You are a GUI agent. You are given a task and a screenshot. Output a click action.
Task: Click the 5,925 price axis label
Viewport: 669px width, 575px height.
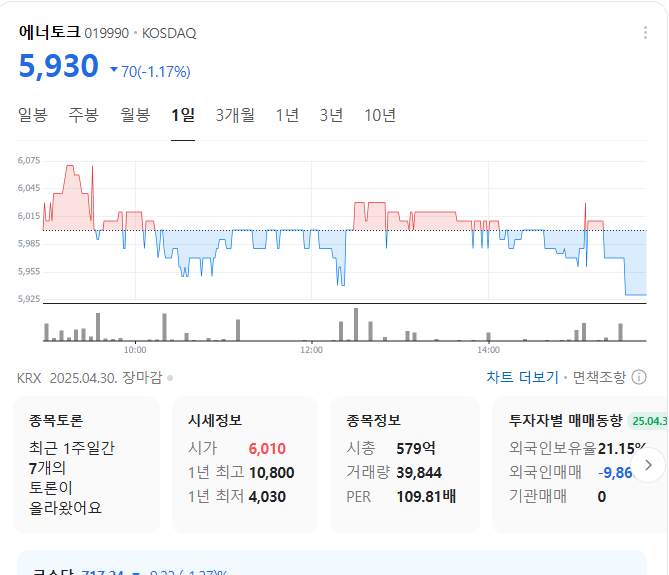point(29,299)
